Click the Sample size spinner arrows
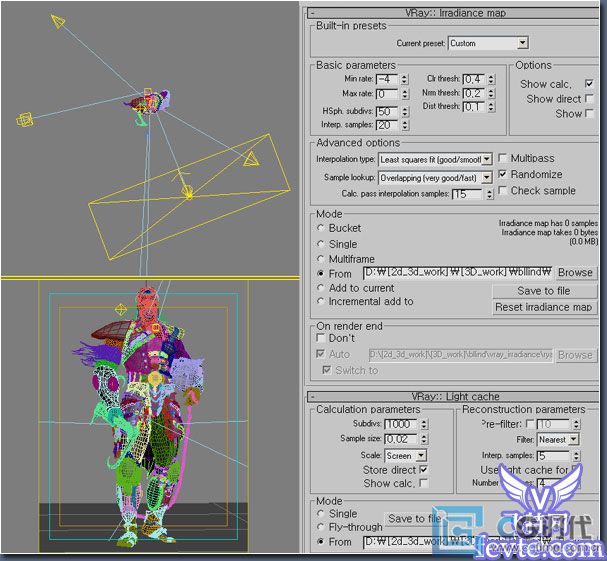The image size is (607, 561). point(424,439)
